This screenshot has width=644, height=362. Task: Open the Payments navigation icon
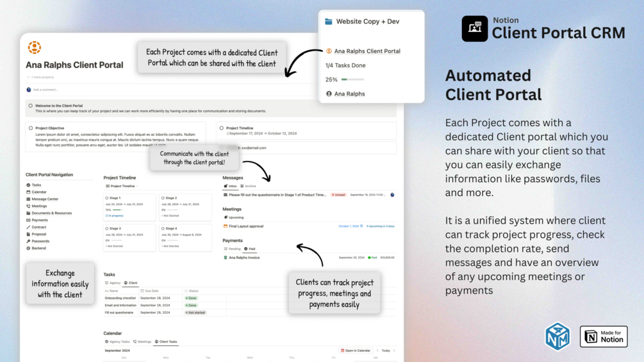tap(28, 220)
